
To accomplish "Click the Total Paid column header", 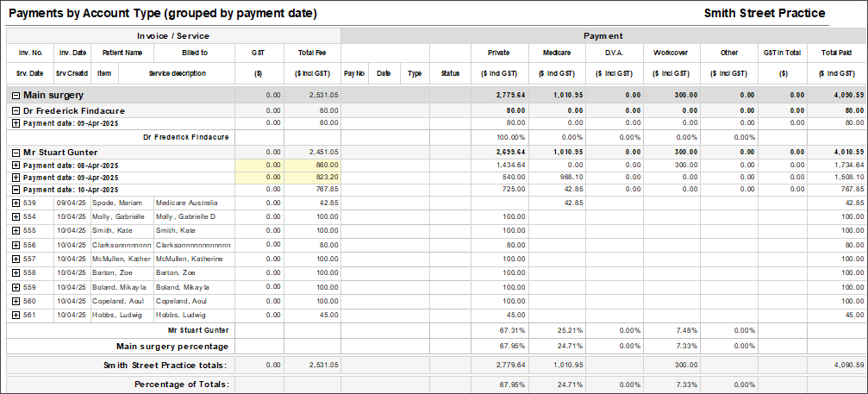I will [836, 53].
